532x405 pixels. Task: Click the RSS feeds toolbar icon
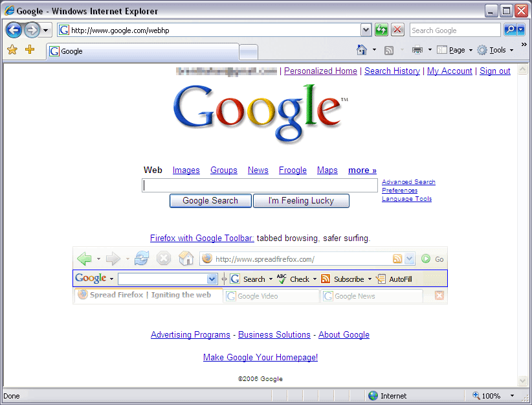(x=389, y=51)
